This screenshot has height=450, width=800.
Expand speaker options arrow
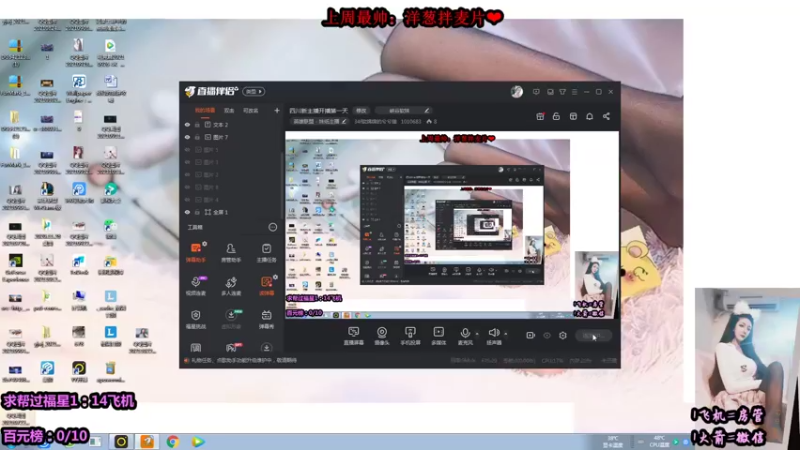point(506,334)
